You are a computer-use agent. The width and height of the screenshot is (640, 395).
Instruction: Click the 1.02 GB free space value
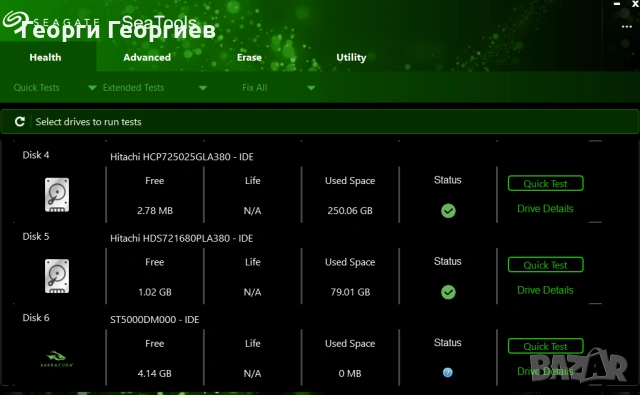(155, 292)
